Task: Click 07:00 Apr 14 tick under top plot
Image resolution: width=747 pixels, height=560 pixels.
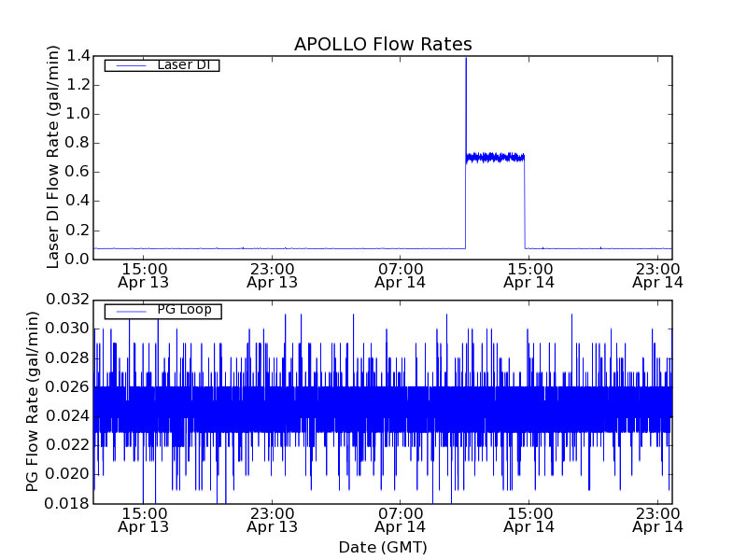Action: [401, 274]
